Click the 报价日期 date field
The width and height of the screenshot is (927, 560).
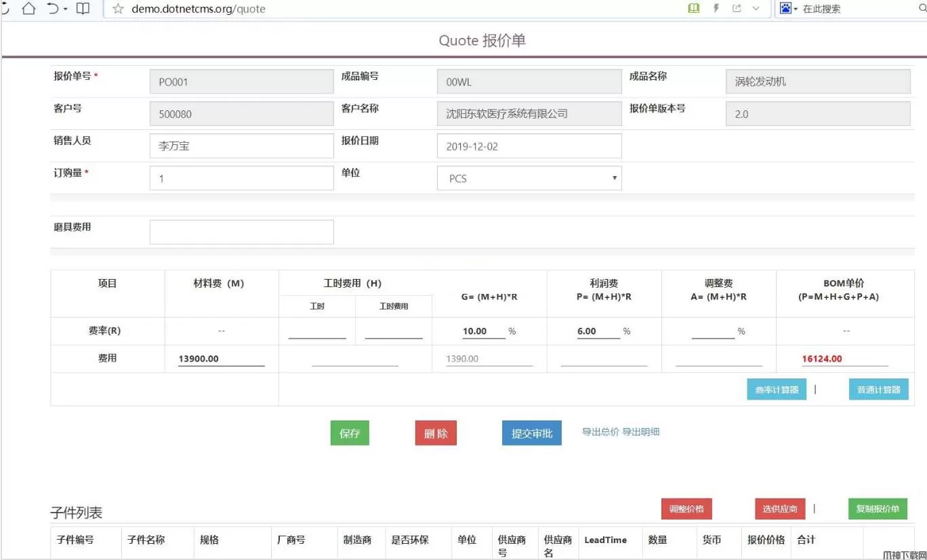coord(529,146)
